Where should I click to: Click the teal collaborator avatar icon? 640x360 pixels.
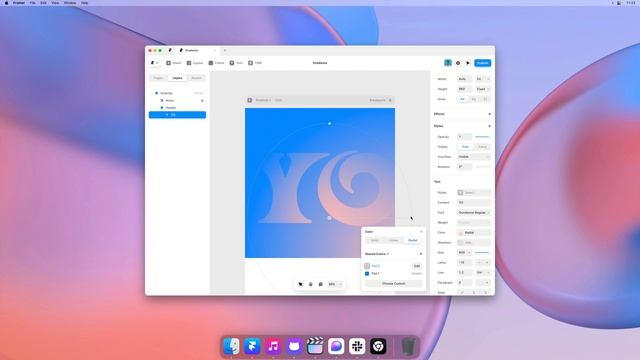click(x=448, y=63)
